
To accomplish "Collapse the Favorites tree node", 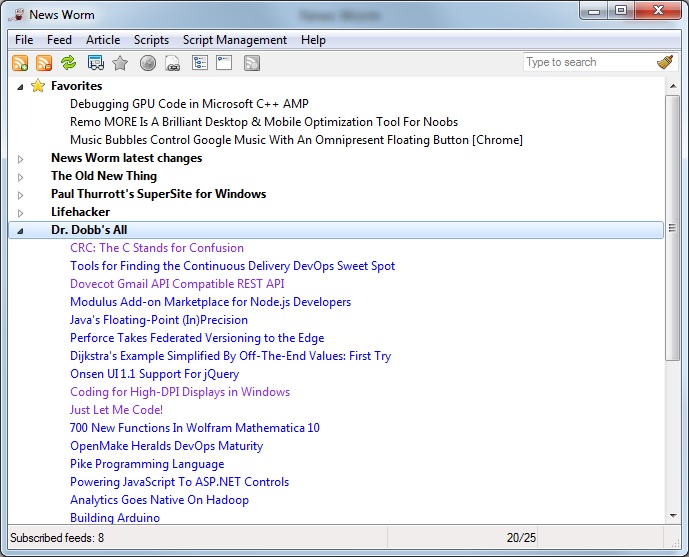I will [21, 86].
